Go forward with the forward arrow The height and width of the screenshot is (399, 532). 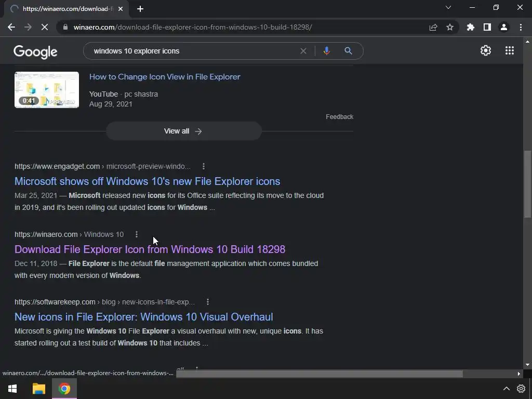pyautogui.click(x=28, y=27)
